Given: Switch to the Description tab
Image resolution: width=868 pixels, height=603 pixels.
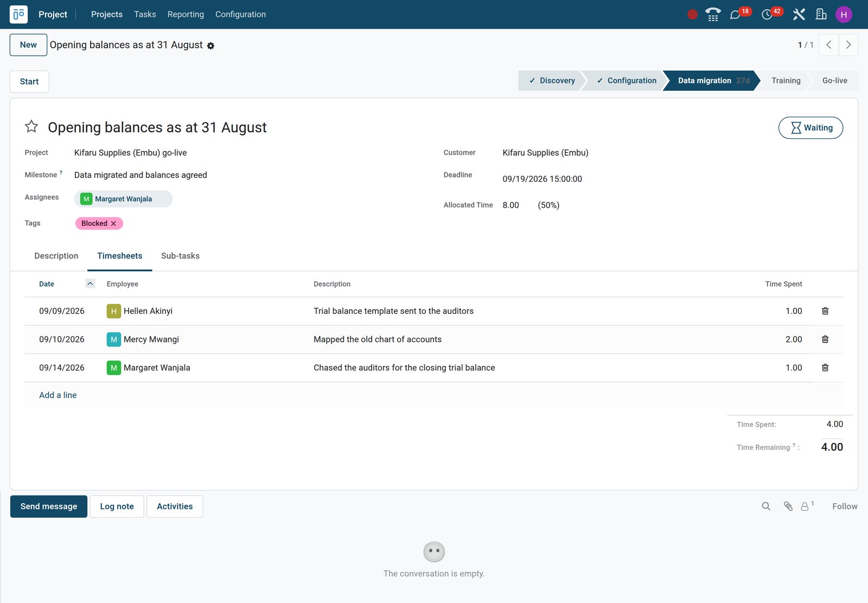Looking at the screenshot, I should 56,256.
